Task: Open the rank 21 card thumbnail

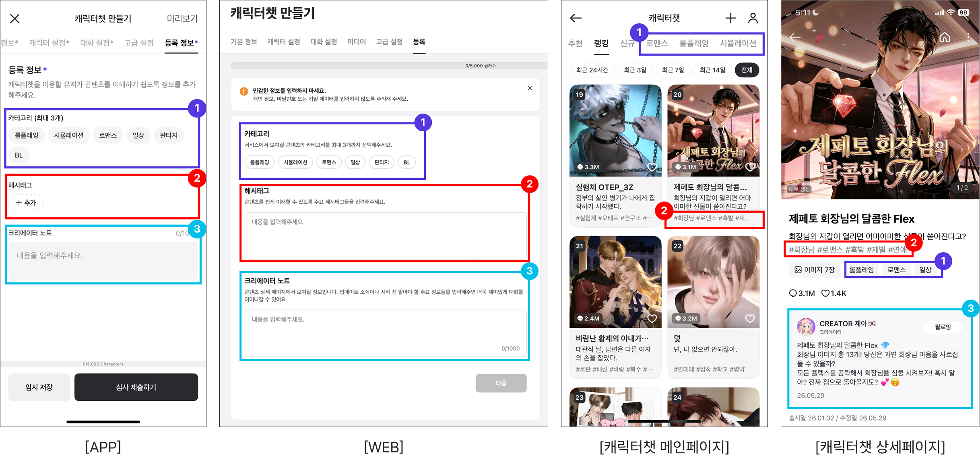Action: point(615,282)
